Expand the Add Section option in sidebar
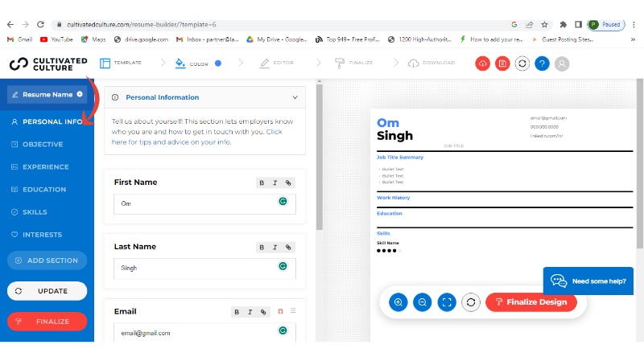 pyautogui.click(x=47, y=260)
